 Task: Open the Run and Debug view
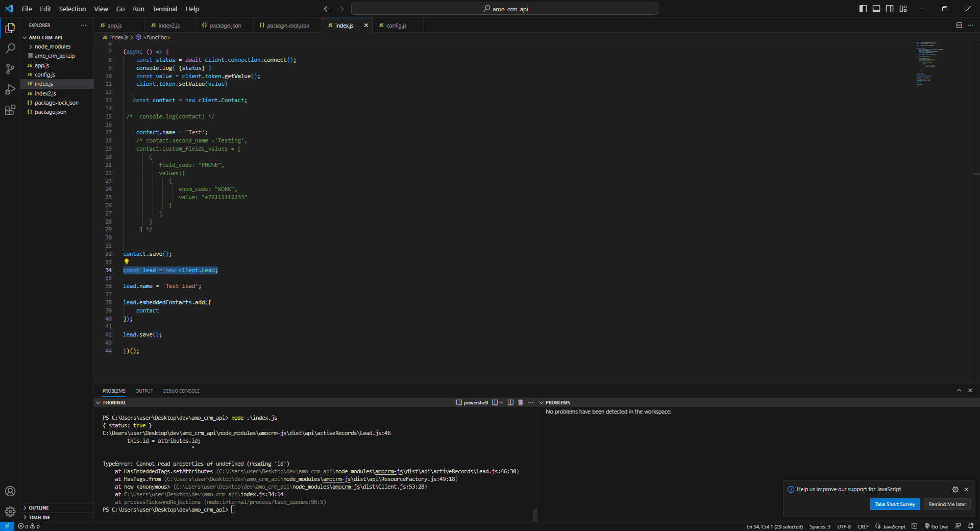[10, 89]
